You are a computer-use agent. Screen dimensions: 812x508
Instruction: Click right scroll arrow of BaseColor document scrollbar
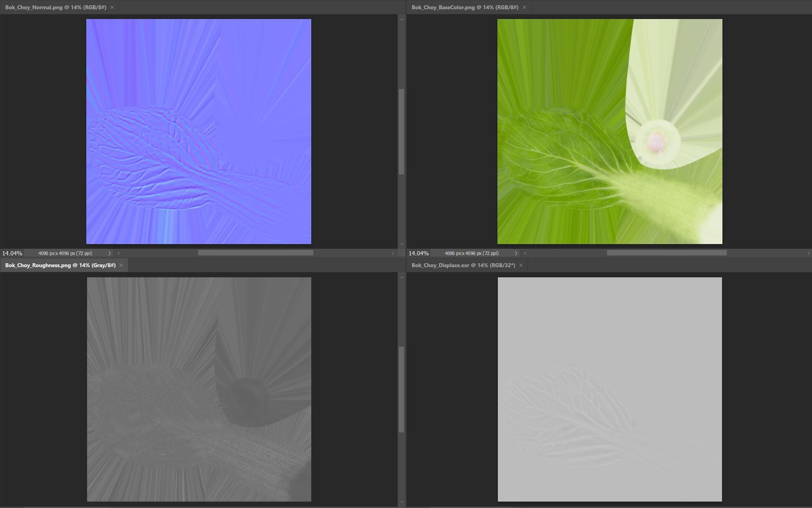point(809,253)
